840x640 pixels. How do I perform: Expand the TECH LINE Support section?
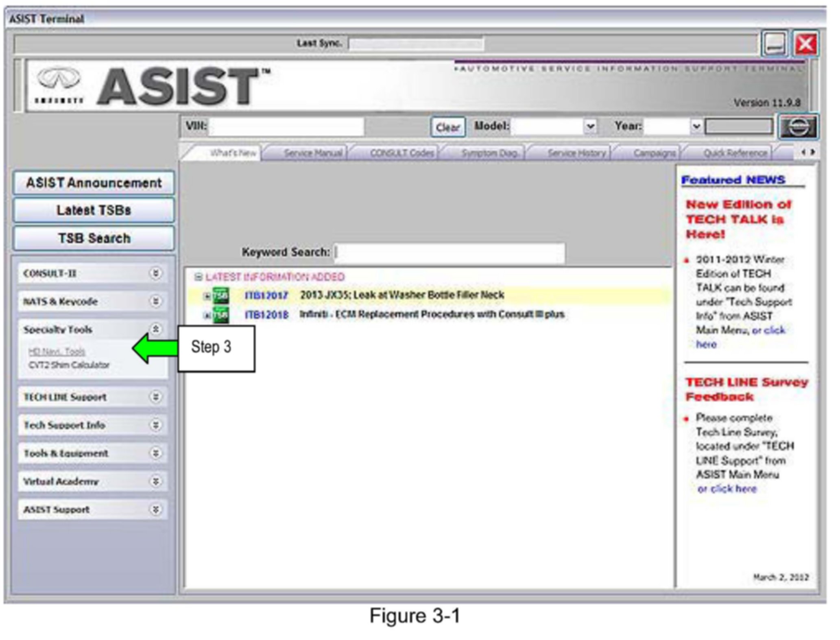click(x=155, y=397)
